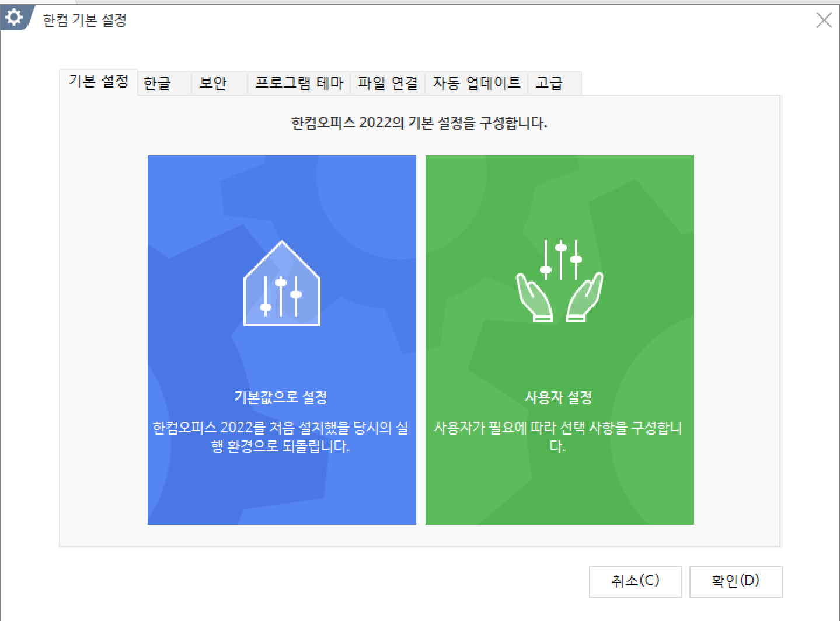Click the gear icon in title bar

coord(14,17)
